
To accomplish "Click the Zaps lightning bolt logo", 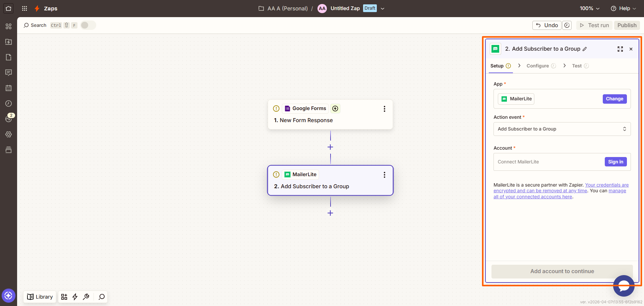I will [37, 8].
